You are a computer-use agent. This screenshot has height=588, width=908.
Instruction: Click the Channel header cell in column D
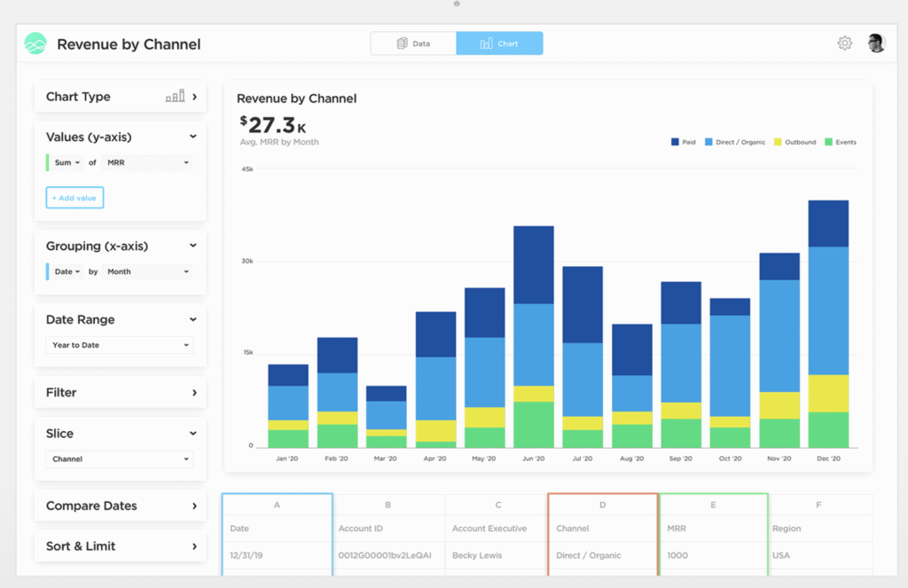[602, 529]
